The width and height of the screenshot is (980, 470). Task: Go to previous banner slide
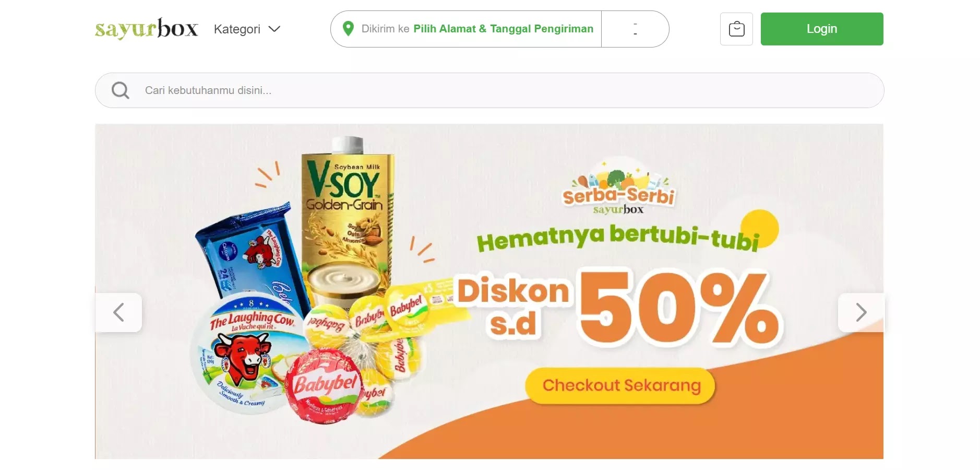click(x=118, y=312)
